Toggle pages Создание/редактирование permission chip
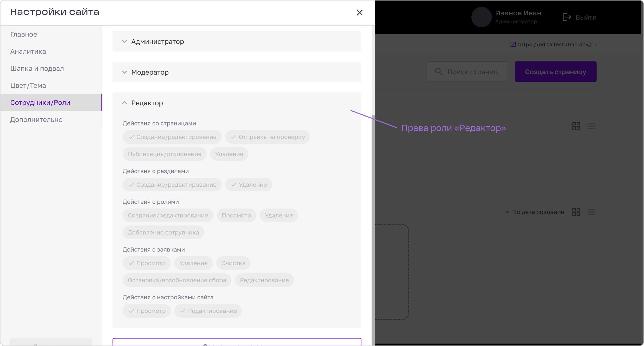Screen dimensions: 644x346 172,137
